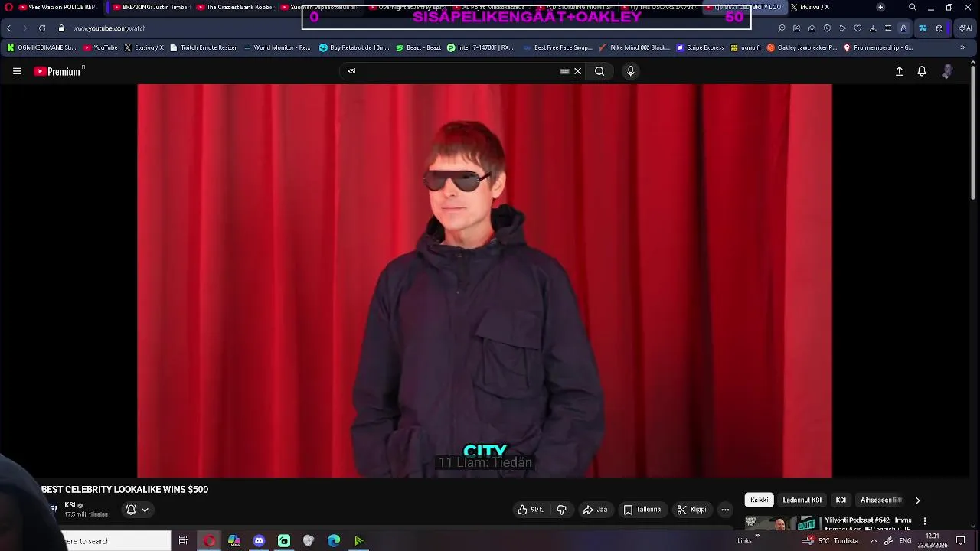Expand subscription notification bell dropdown
The height and width of the screenshot is (551, 980).
(137, 510)
